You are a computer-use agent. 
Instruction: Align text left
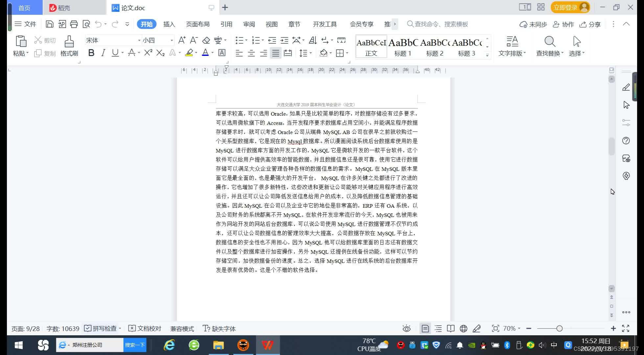pos(239,53)
